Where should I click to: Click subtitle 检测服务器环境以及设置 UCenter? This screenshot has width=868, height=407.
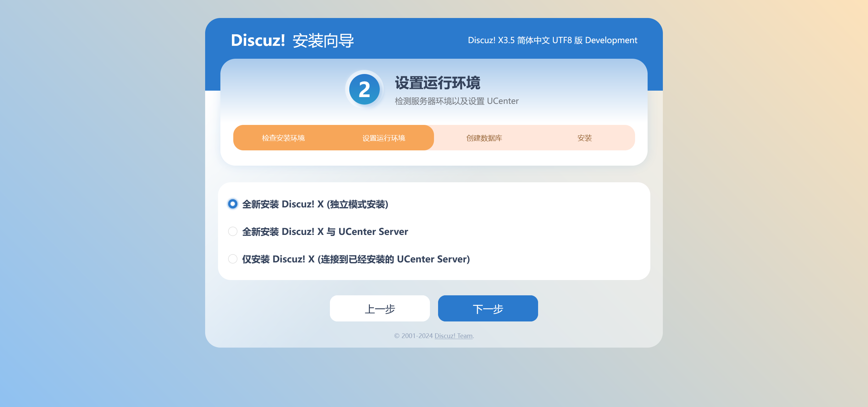(x=456, y=101)
